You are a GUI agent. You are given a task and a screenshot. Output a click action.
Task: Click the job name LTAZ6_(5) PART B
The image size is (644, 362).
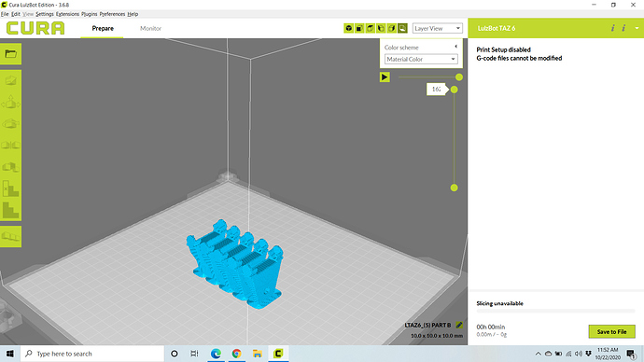[x=427, y=325]
